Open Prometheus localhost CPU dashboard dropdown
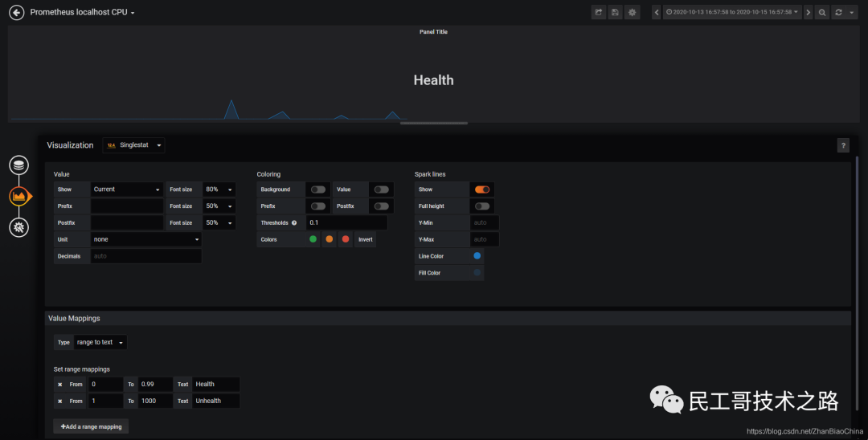 click(x=82, y=12)
